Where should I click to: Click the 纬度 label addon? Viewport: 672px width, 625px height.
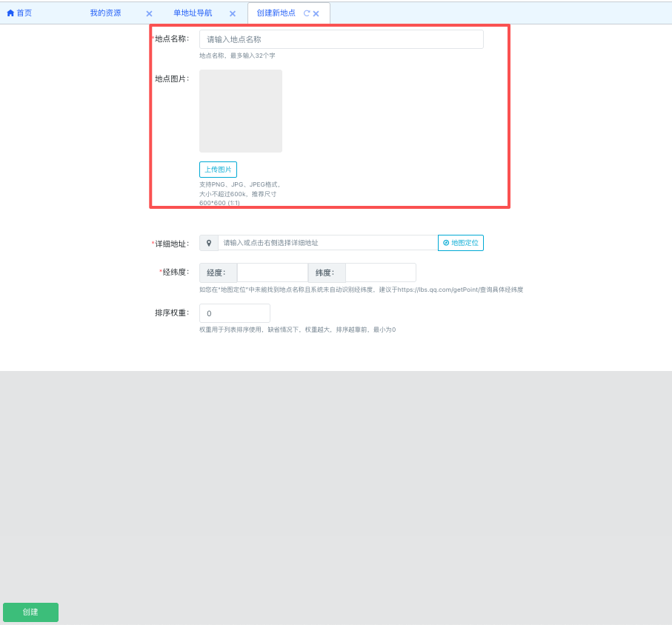pos(327,273)
